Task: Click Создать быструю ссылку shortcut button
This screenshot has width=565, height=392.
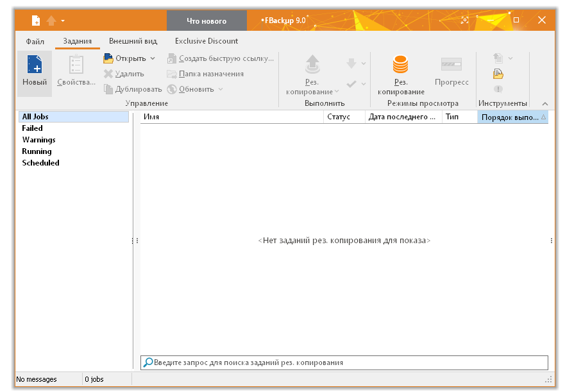Action: [x=221, y=58]
